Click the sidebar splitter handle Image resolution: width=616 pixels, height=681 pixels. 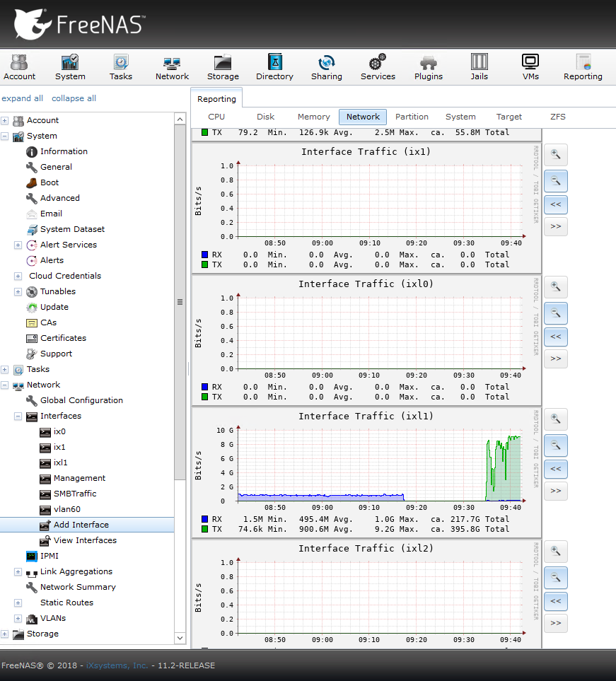(188, 368)
